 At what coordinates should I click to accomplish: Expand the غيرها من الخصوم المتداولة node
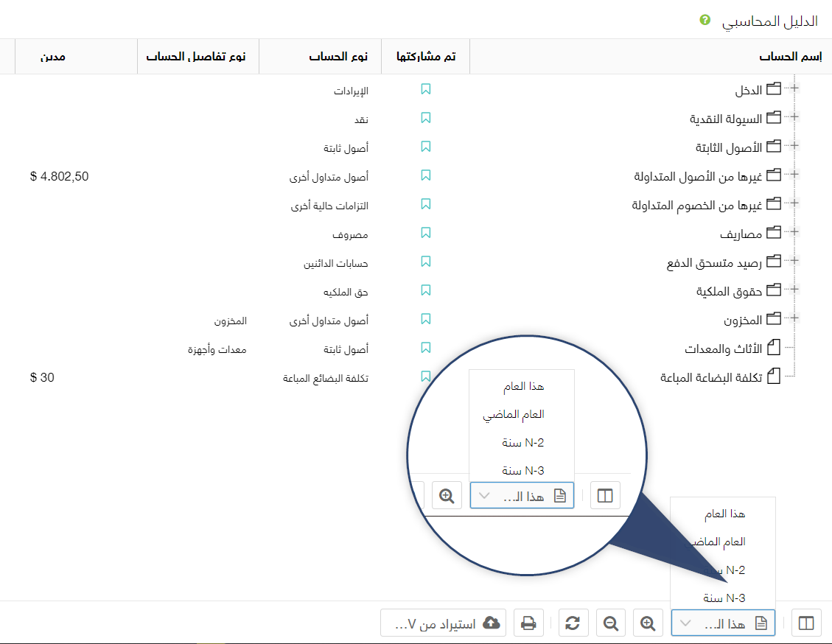(x=794, y=203)
